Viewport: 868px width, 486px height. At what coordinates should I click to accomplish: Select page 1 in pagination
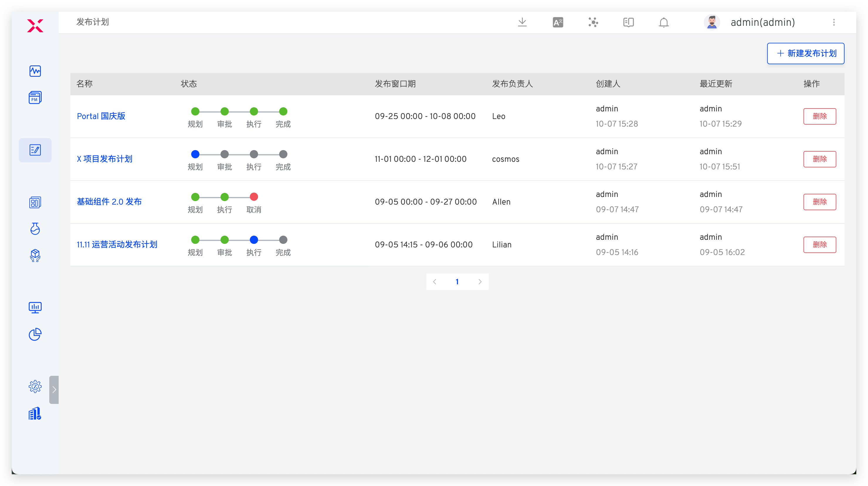[x=457, y=282]
